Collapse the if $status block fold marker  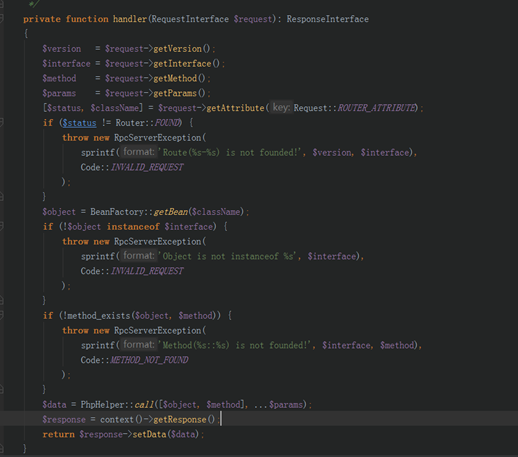[x=1, y=123]
